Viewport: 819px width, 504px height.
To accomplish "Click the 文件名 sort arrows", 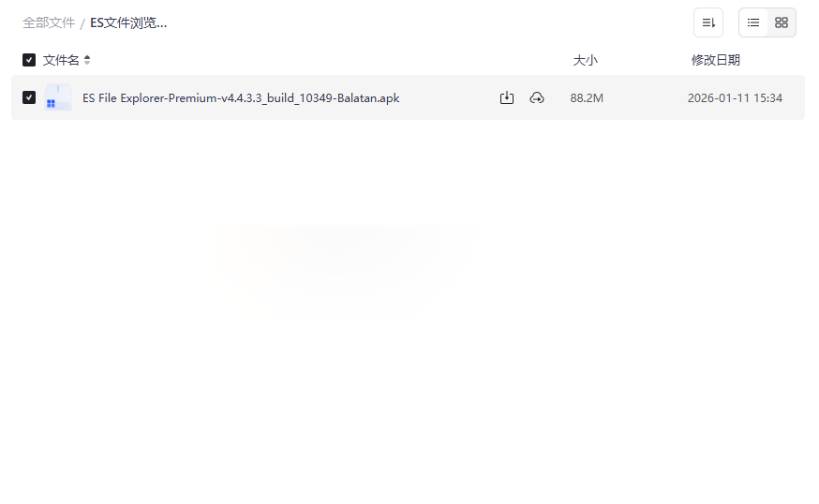I will click(x=87, y=60).
